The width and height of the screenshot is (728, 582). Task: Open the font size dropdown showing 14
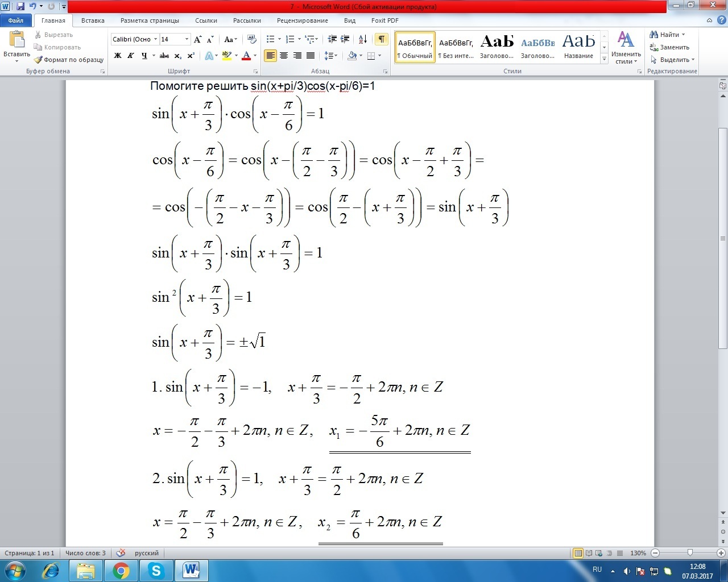tap(187, 39)
